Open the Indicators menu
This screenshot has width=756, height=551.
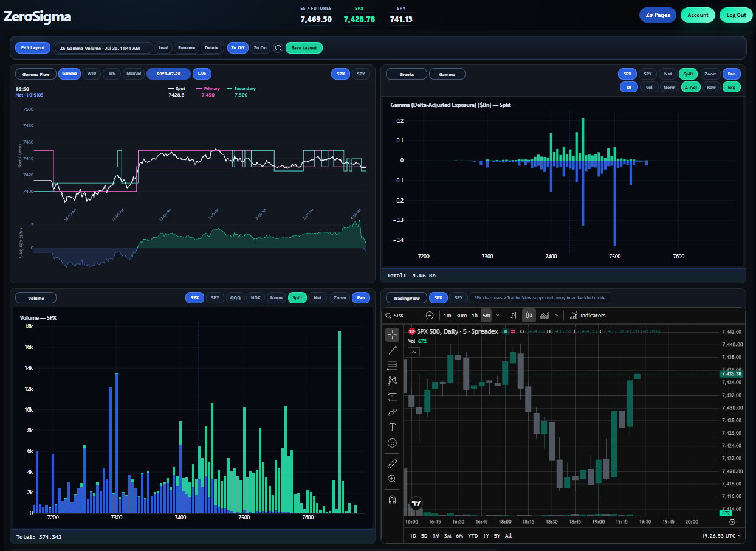[x=588, y=315]
